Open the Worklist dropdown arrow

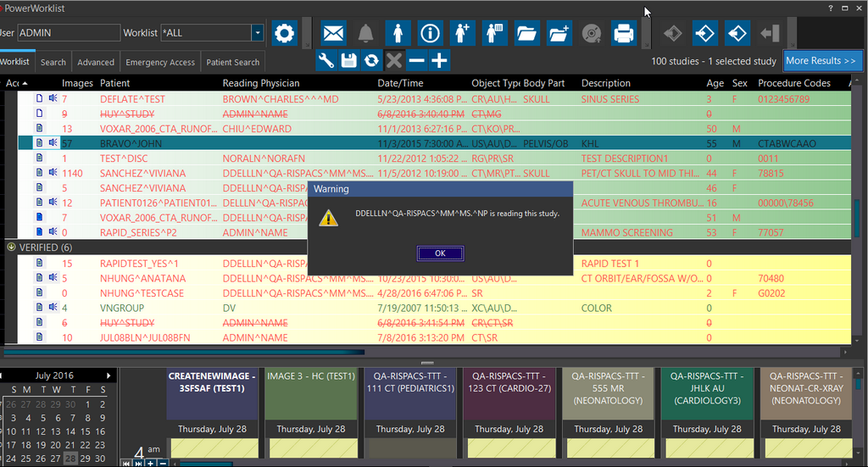click(258, 33)
